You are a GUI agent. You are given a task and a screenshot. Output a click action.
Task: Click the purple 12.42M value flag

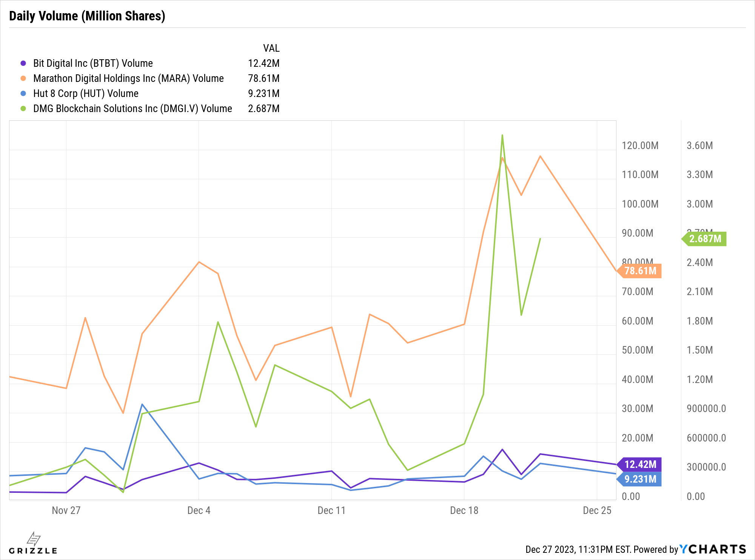click(x=640, y=465)
